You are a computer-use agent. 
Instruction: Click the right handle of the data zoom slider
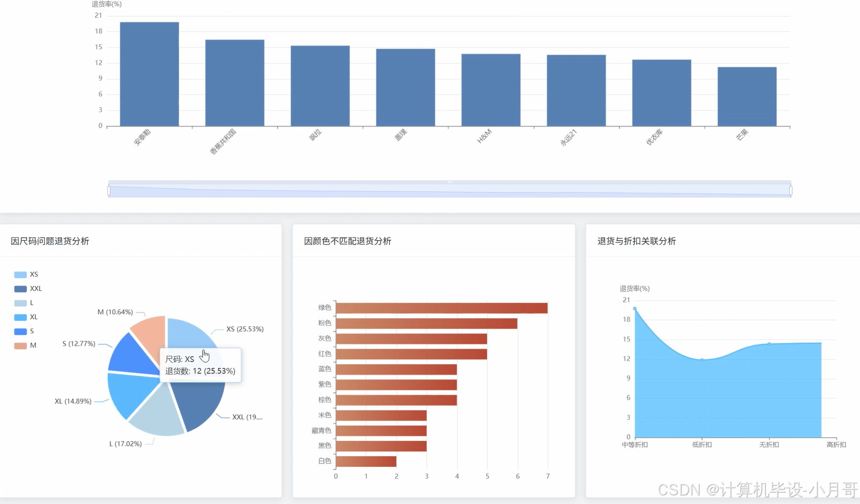791,191
